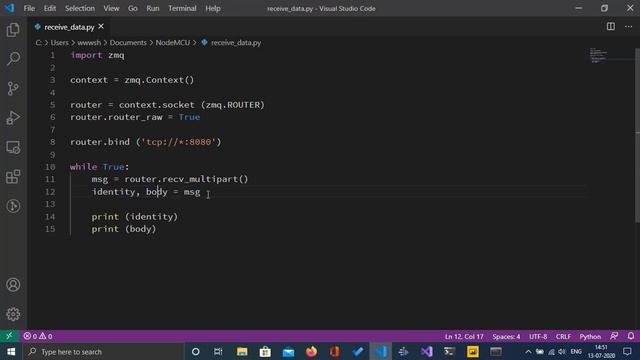Click the feedback icon in status bar
Screen dimensions: 640x360
614,336
